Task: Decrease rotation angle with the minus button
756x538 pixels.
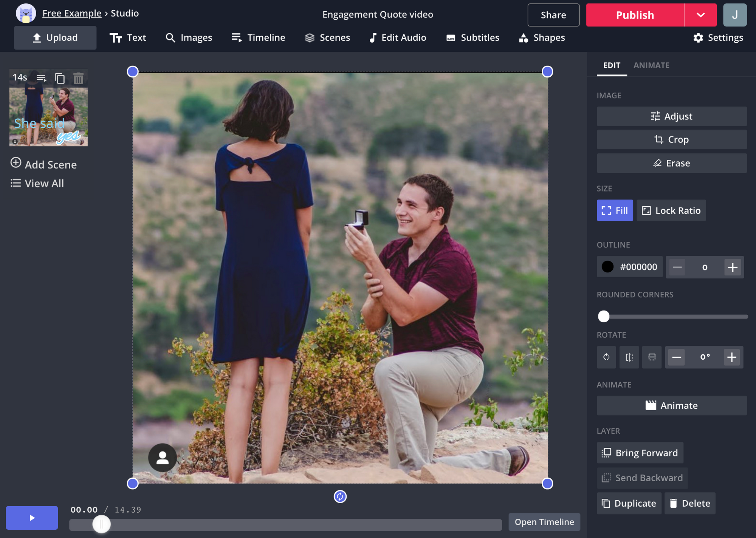Action: [x=677, y=357]
